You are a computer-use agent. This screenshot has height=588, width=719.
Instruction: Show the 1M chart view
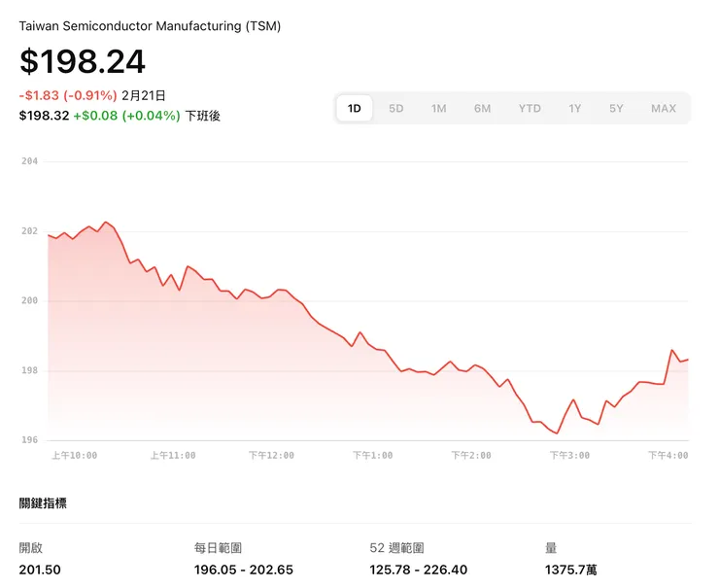[x=439, y=109]
